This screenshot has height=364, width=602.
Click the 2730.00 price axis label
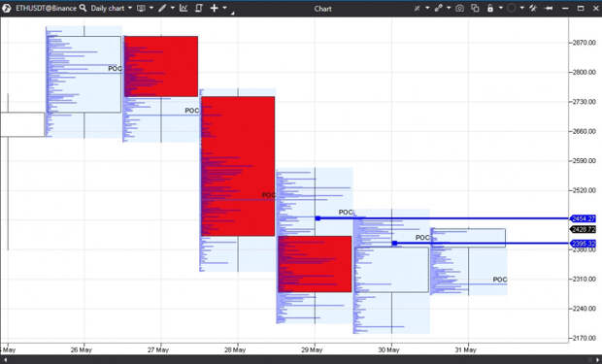tap(584, 102)
